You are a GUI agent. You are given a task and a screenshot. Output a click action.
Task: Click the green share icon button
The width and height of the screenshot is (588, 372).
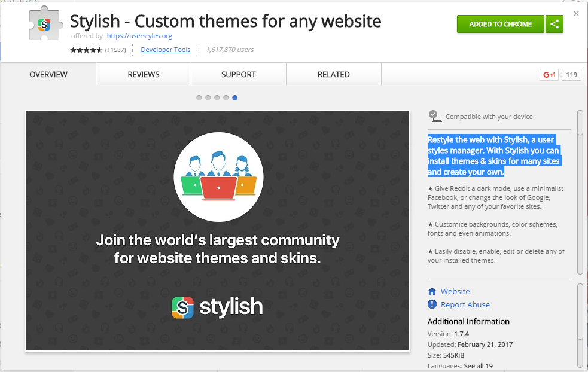pyautogui.click(x=555, y=24)
